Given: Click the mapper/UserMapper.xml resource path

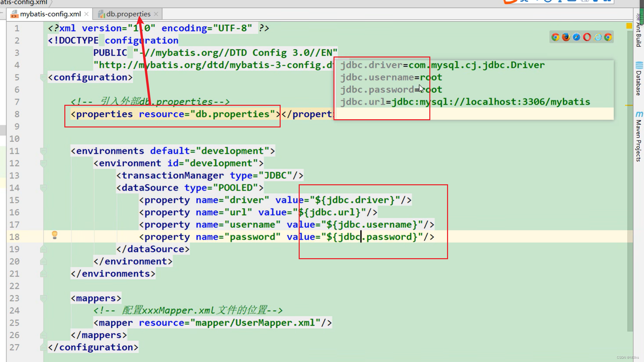Looking at the screenshot, I should (x=255, y=323).
